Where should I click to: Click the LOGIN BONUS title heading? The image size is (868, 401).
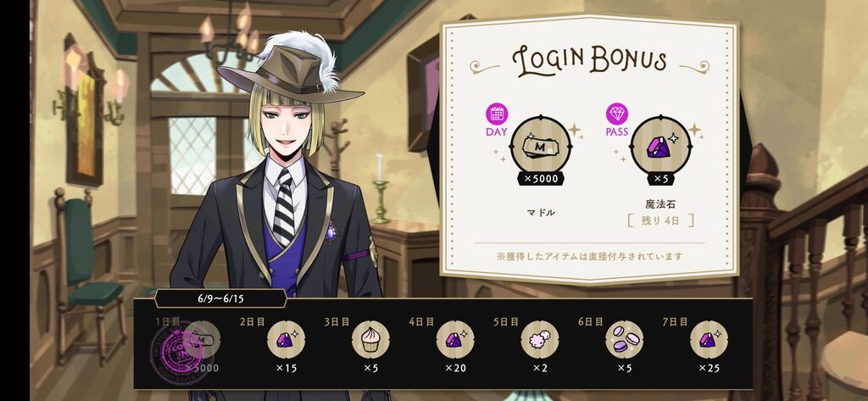[x=589, y=61]
